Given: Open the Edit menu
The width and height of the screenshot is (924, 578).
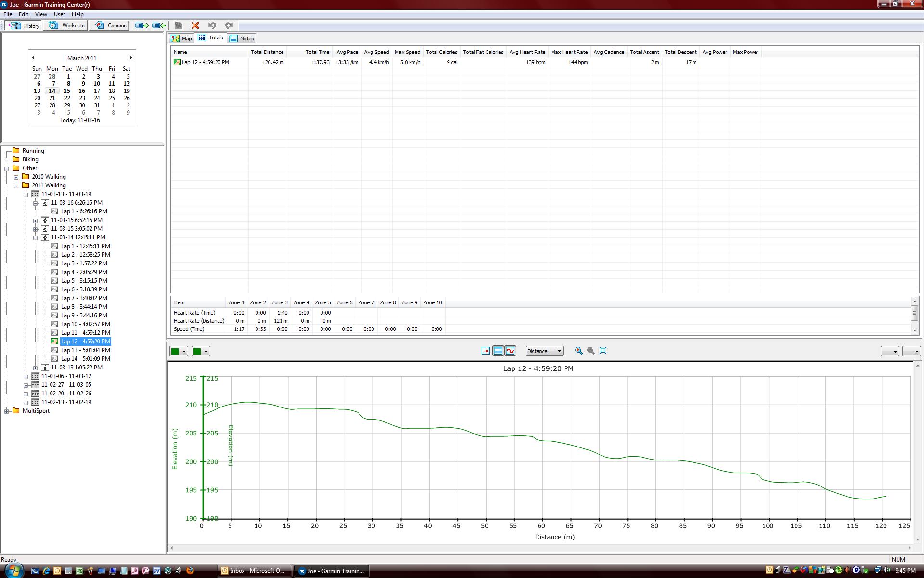Looking at the screenshot, I should pos(23,14).
